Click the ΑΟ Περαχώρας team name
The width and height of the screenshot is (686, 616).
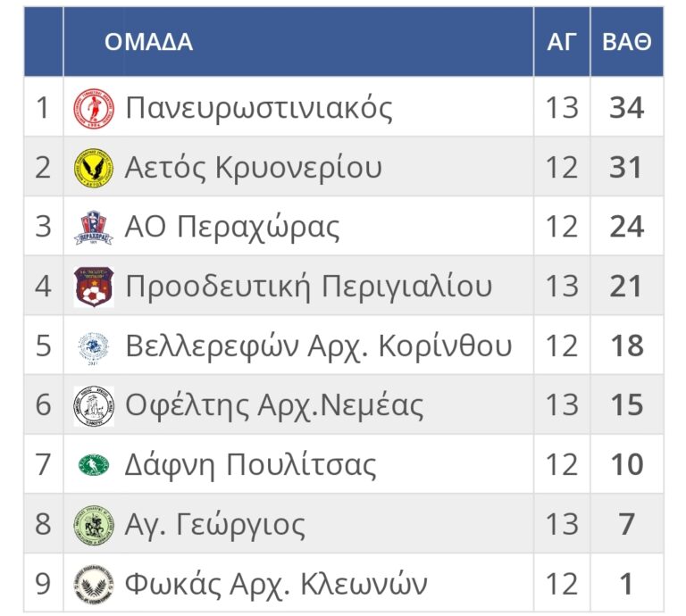(232, 228)
